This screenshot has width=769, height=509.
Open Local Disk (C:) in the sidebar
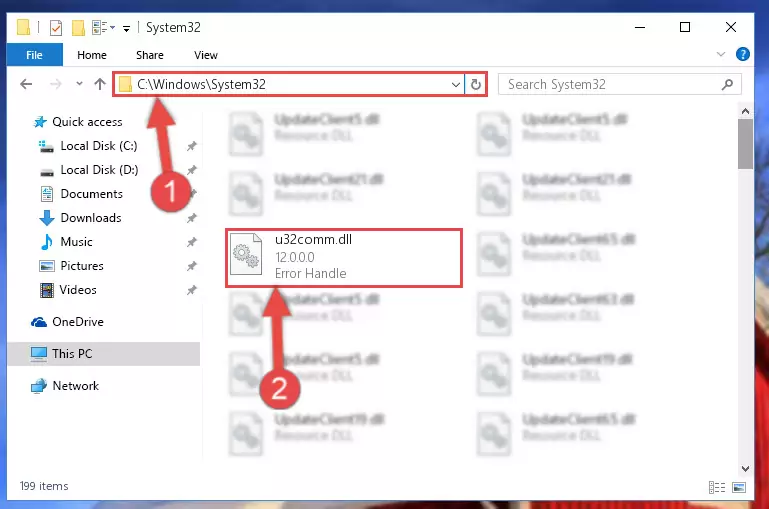[x=99, y=146]
